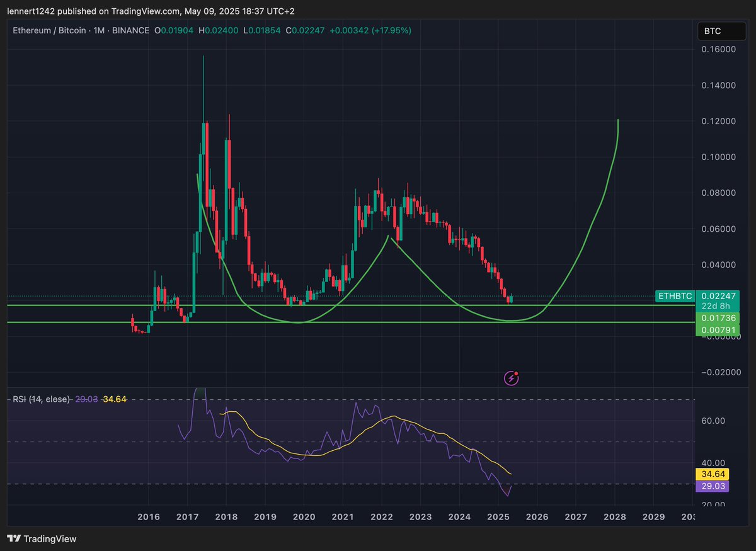This screenshot has width=756, height=551.
Task: Click the purple lightning event icon
Action: (x=511, y=378)
